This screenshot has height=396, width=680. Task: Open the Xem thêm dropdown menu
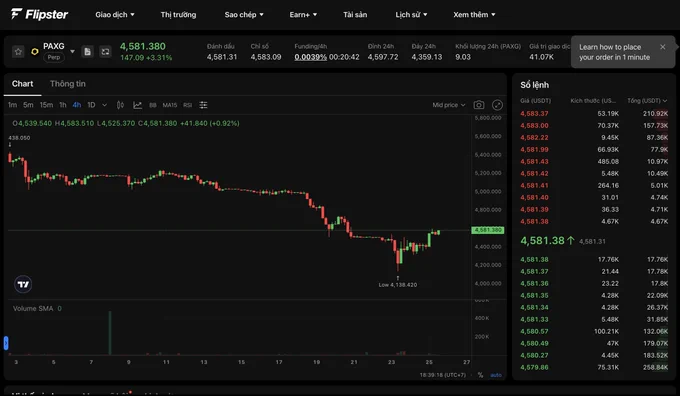[x=474, y=15]
